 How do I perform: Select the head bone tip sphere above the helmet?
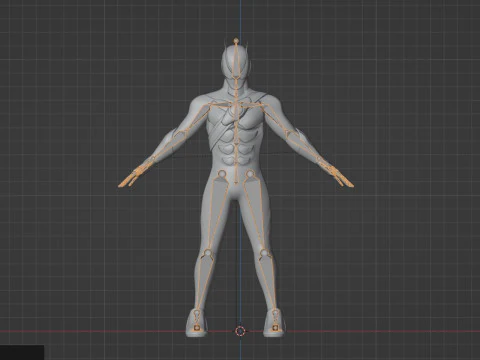click(236, 41)
